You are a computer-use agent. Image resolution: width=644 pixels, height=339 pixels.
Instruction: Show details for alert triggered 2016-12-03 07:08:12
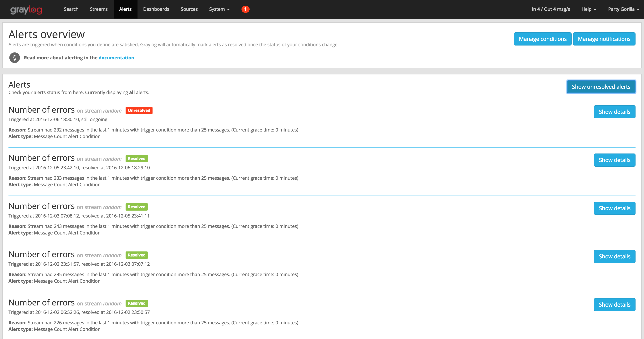[615, 208]
